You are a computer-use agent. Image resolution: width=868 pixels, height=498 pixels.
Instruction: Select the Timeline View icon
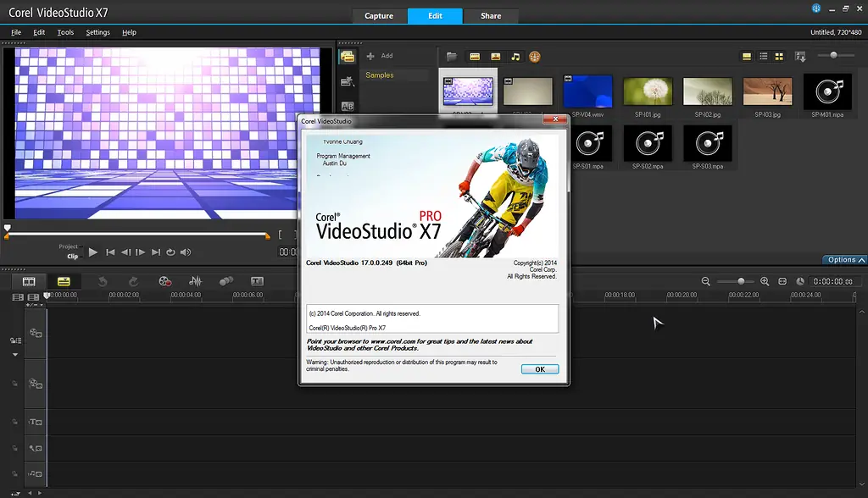click(65, 281)
